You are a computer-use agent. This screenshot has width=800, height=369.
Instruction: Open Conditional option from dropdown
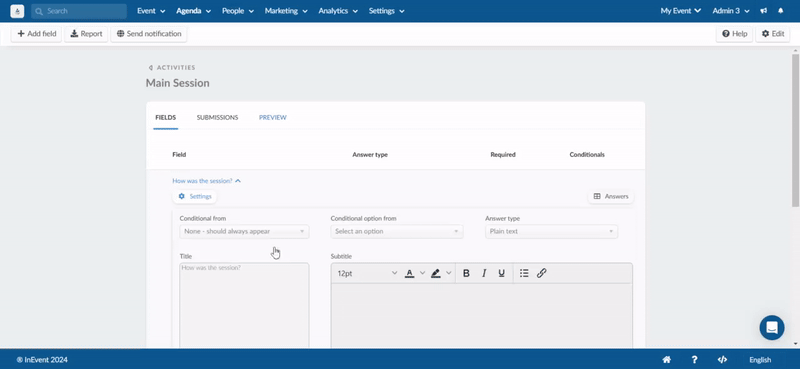tap(397, 231)
